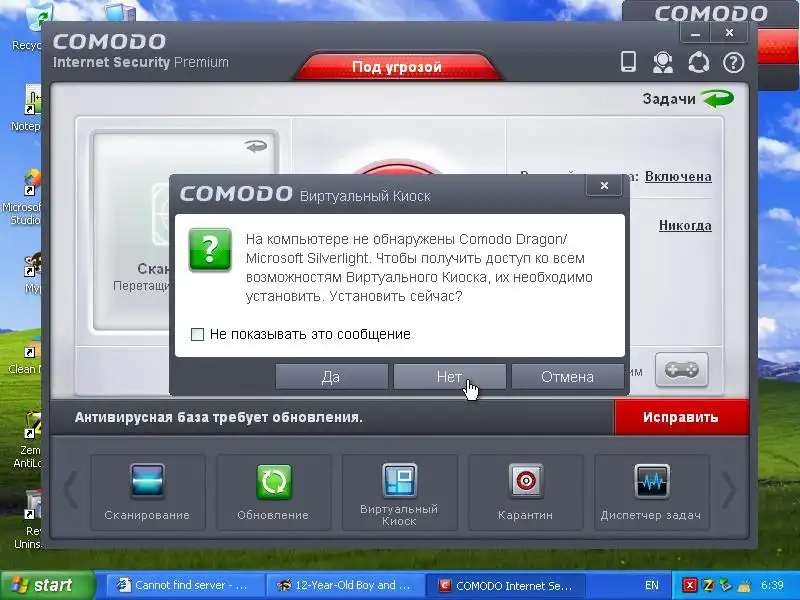Viewport: 800px width, 600px height.
Task: Open the mobile device icon in header
Action: [628, 62]
